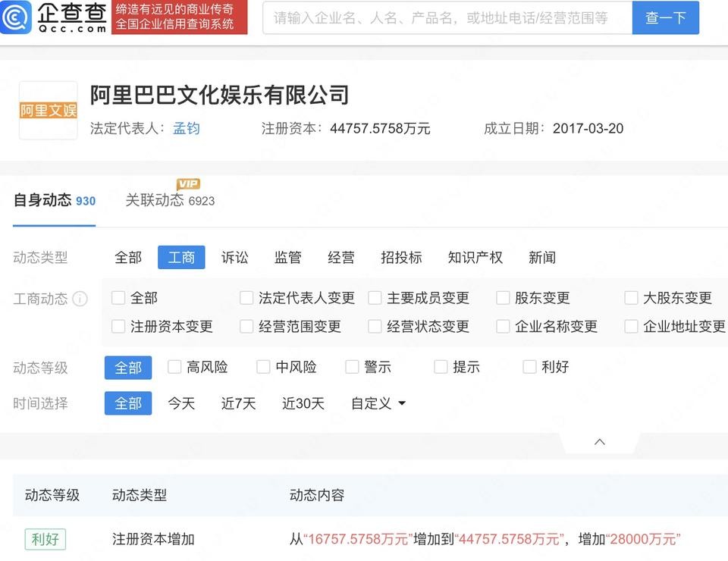Screen dimensions: 728x561
Task: Open the 自身动态 tab
Action: 42,200
